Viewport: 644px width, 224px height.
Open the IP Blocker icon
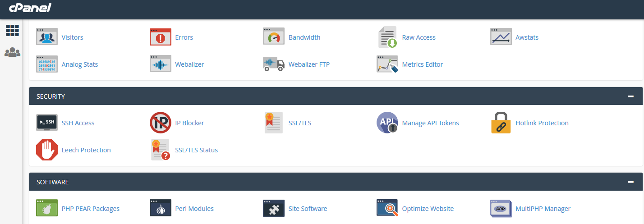[161, 123]
